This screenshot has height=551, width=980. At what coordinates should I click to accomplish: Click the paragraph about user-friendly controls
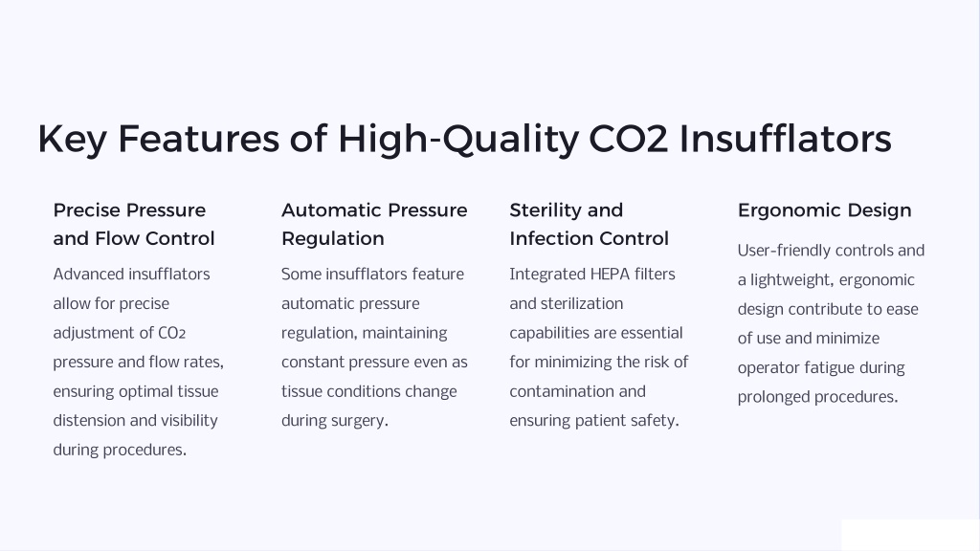[x=831, y=323]
